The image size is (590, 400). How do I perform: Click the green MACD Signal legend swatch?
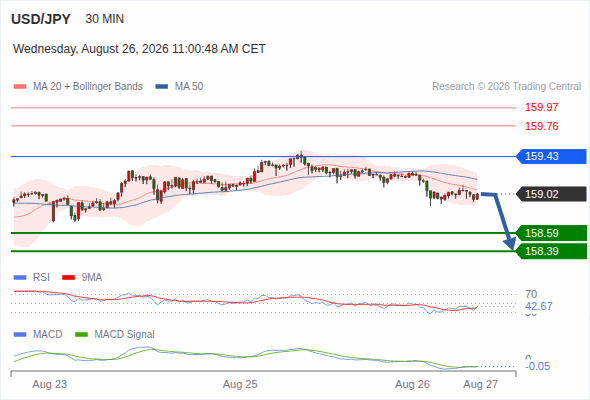click(81, 335)
